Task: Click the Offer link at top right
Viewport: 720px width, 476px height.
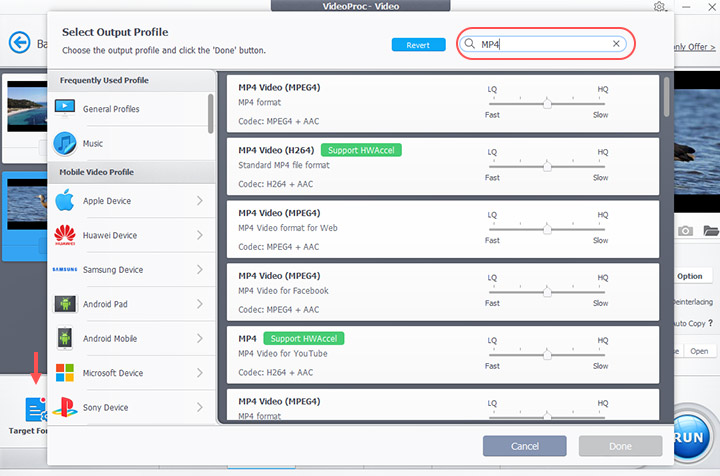Action: tap(694, 47)
